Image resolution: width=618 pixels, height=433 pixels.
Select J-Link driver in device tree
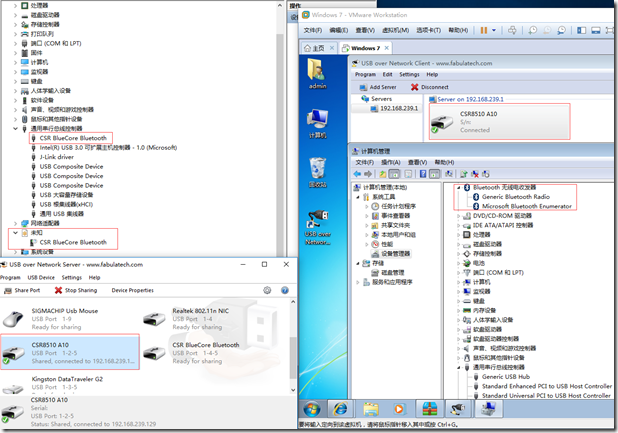(56, 157)
